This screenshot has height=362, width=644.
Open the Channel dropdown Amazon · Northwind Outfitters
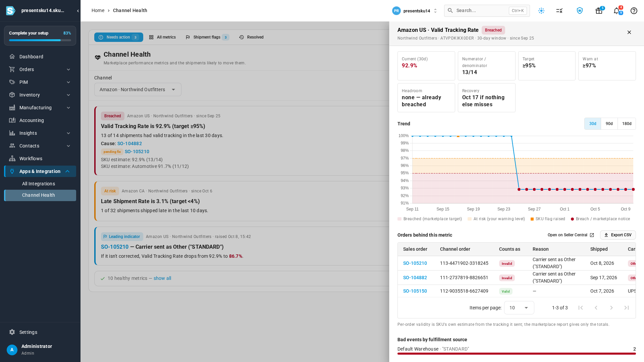138,89
